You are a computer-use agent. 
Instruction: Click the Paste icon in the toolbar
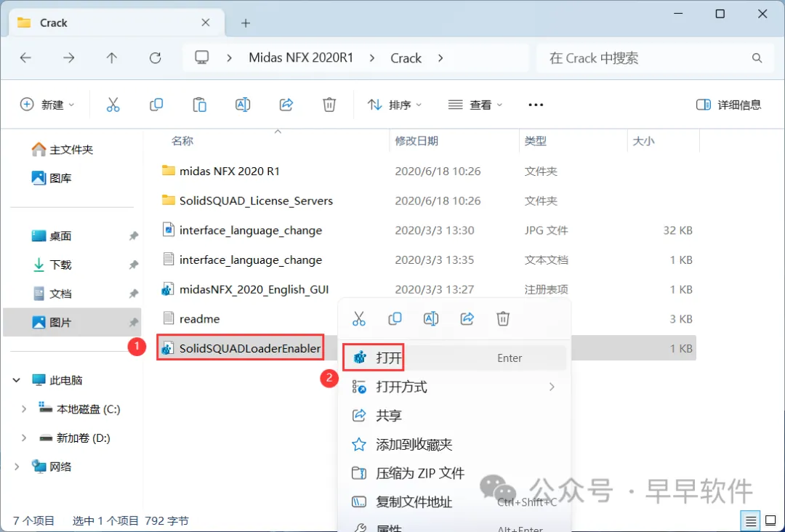200,105
